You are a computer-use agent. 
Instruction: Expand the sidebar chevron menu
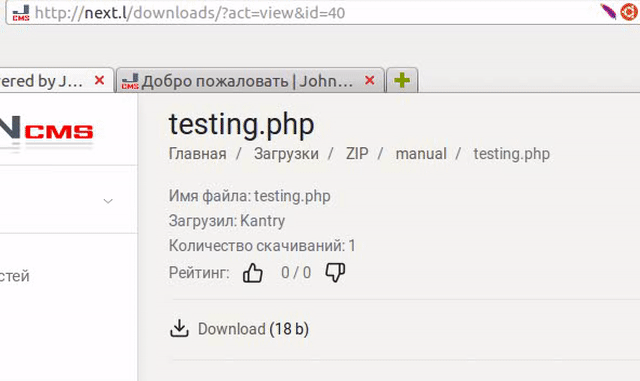point(108,201)
